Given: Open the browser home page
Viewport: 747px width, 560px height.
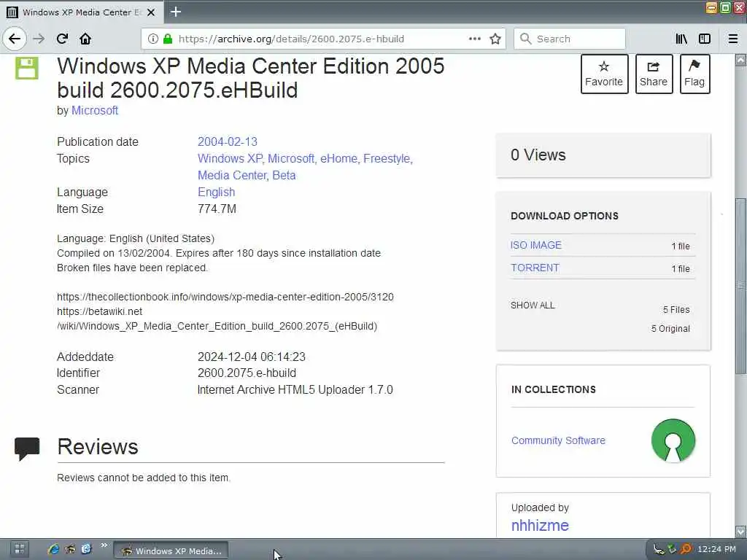Looking at the screenshot, I should 85,39.
